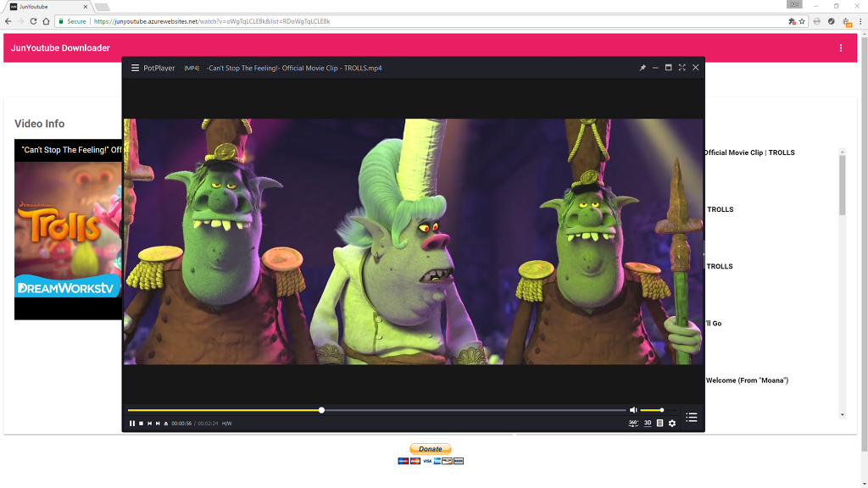The image size is (868, 488).
Task: Select 'Official Movie Clip | TROLLS' related video
Action: (749, 152)
